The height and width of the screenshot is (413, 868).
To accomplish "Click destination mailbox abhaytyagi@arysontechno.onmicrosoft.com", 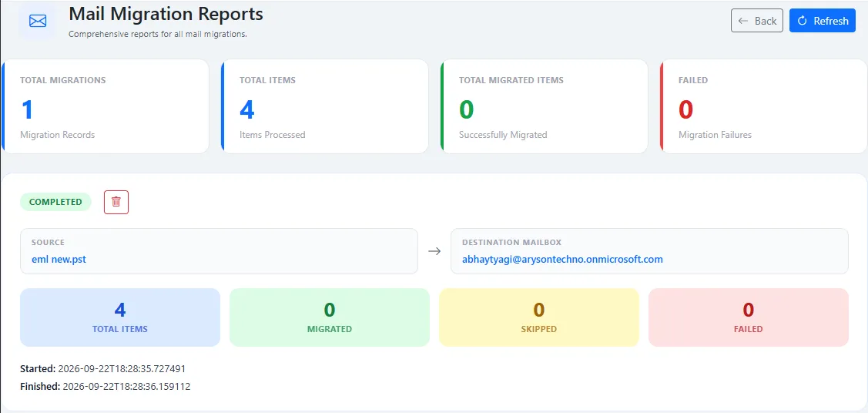I will [562, 259].
